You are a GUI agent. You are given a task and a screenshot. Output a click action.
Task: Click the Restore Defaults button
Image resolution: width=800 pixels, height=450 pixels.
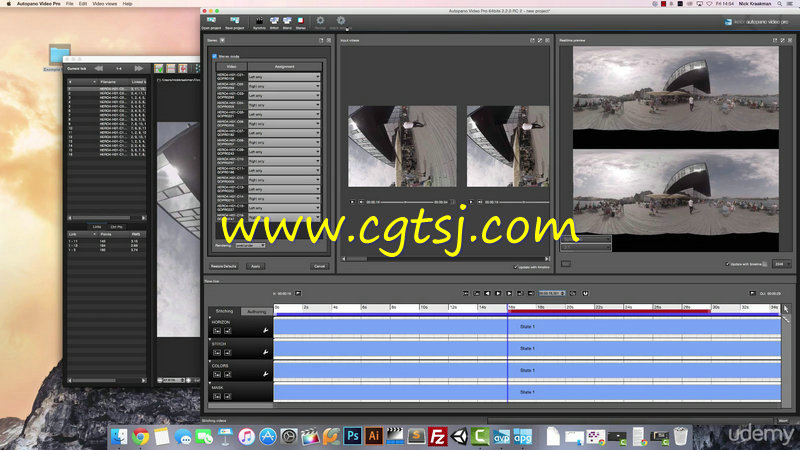tap(223, 266)
